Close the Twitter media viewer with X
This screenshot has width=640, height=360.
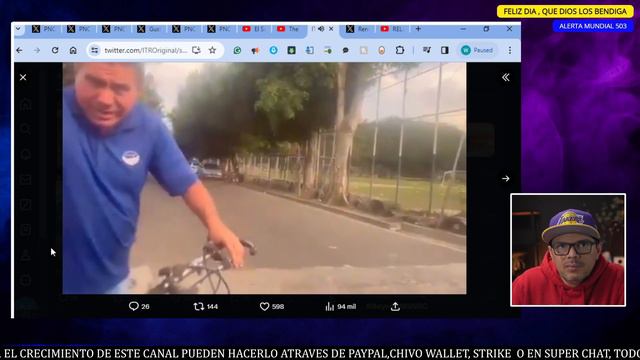click(23, 77)
